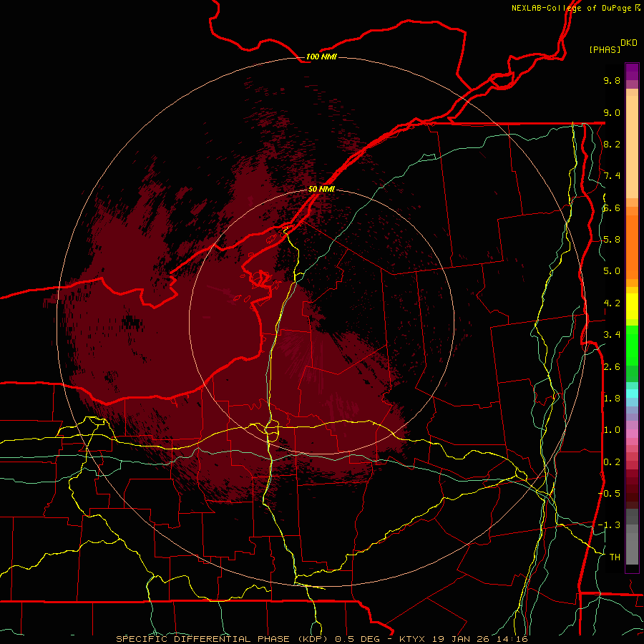This screenshot has height=644, width=644.
Task: Click the yellow band of the color bar
Action: pos(632,306)
